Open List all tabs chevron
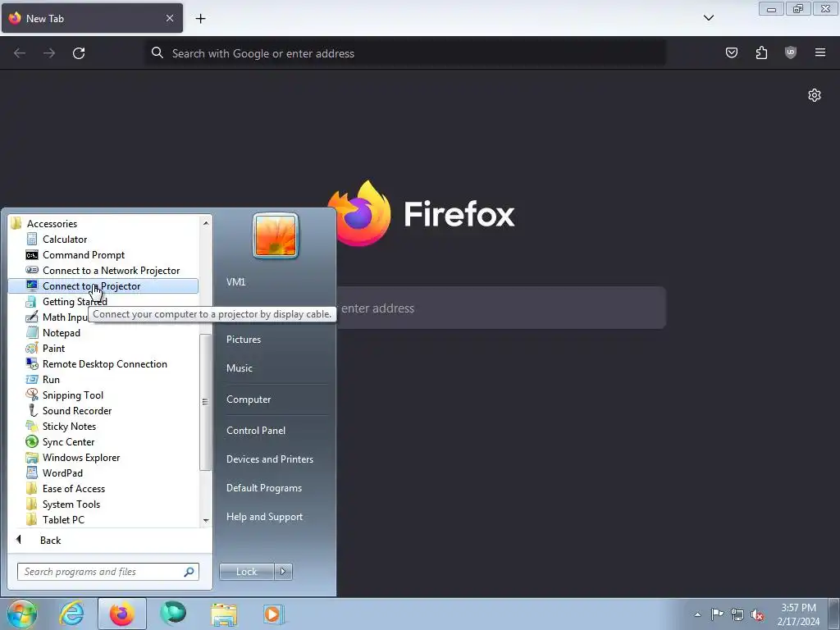This screenshot has height=630, width=840. coord(708,18)
